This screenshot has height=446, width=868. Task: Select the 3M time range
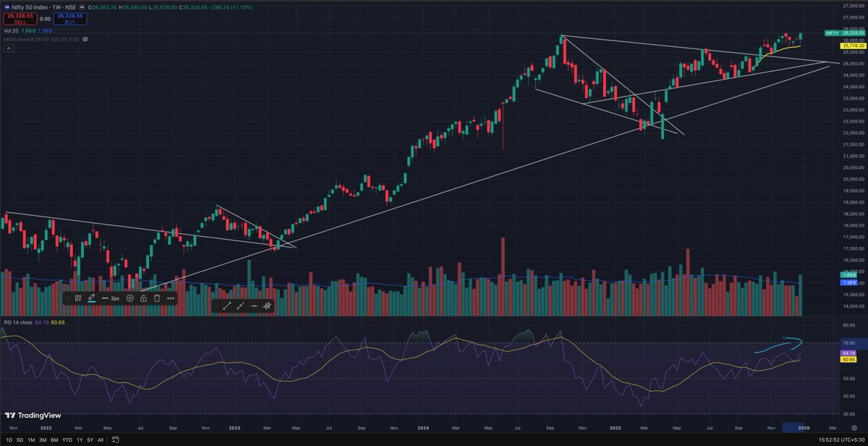43,439
